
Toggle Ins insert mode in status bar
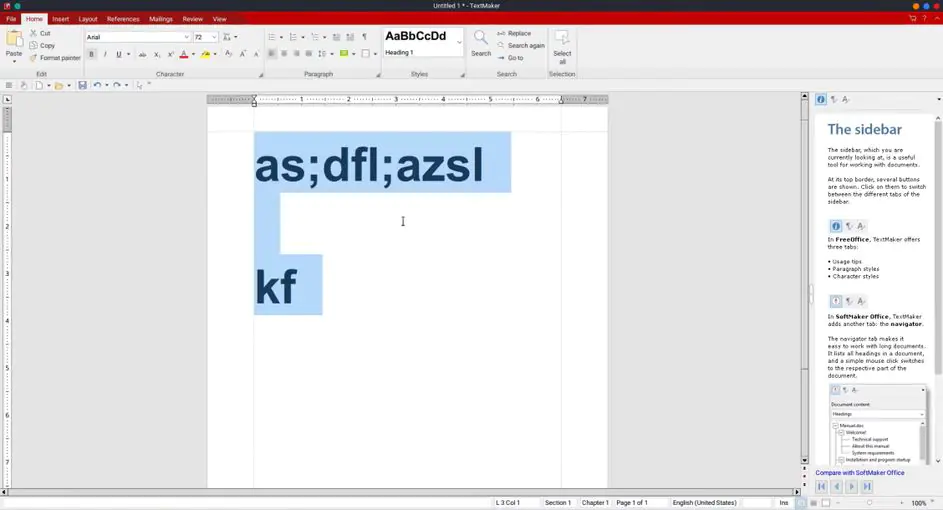pos(784,503)
